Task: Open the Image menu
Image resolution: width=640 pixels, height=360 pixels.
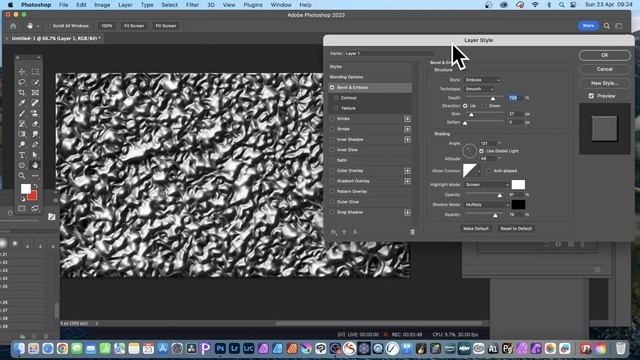Action: point(102,5)
